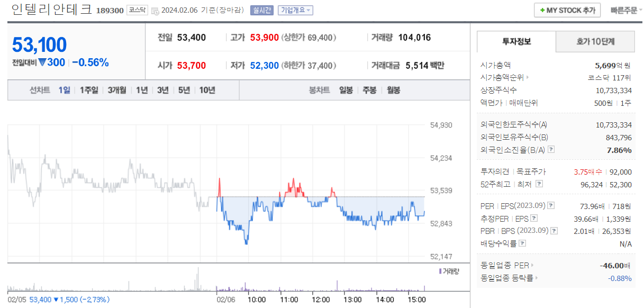
Task: Click the calendar icon beside the date 2024.02.06
Action: (155, 11)
